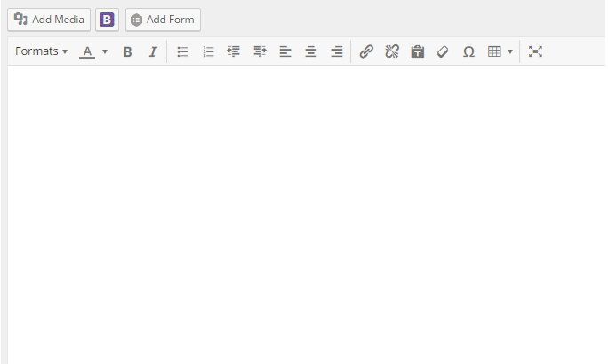Viewport: 608px width, 364px height.
Task: Open the Bootstrap shortcodes button
Action: [x=107, y=20]
